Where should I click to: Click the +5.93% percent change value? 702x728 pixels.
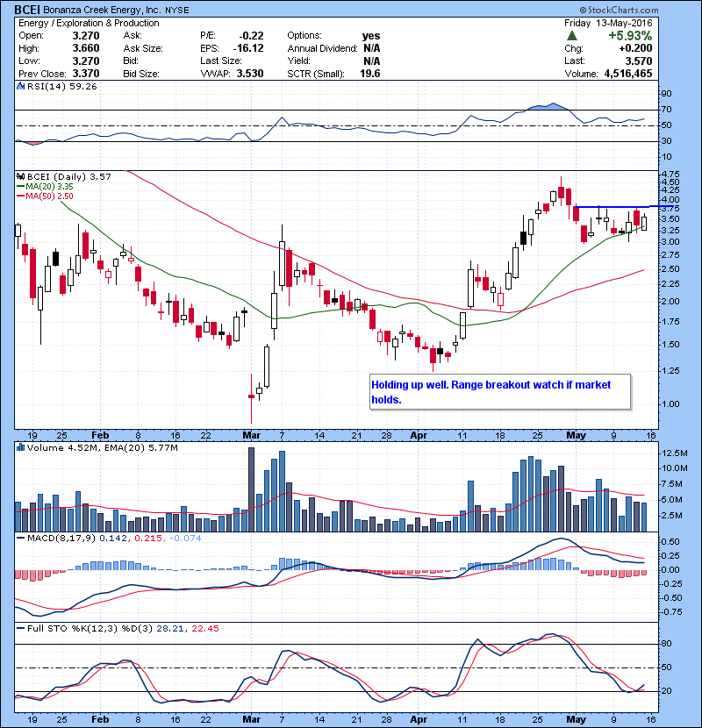629,35
